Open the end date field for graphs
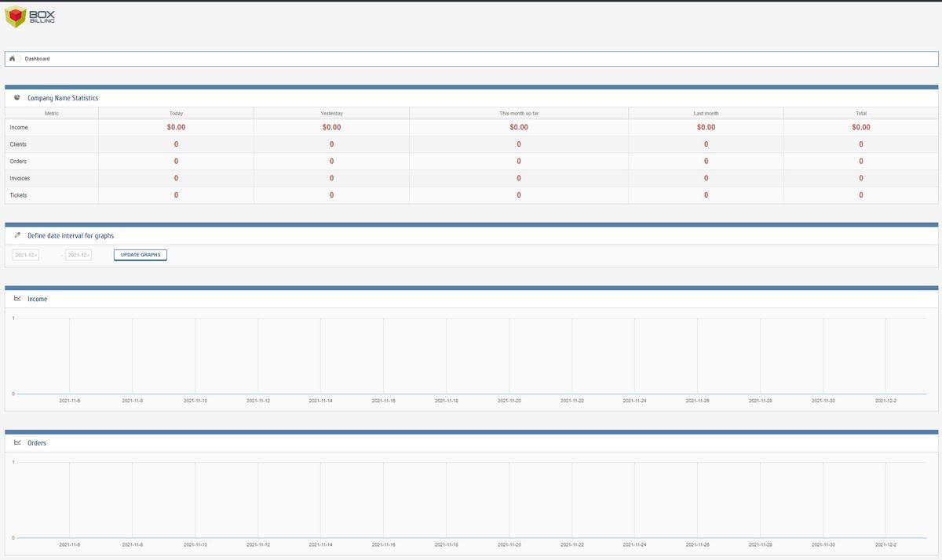 (78, 255)
